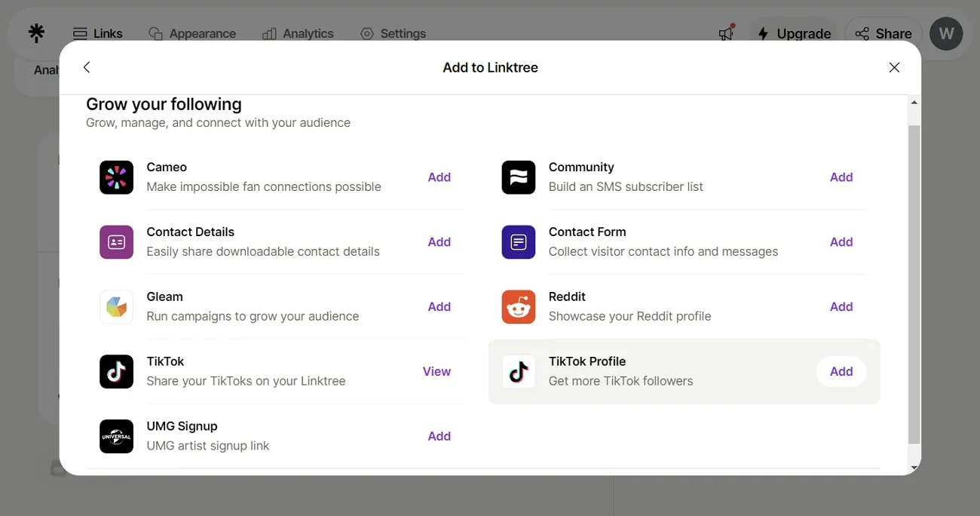Screen dimensions: 980x516
Task: Click the UMG Signup Universal icon
Action: coord(116,437)
